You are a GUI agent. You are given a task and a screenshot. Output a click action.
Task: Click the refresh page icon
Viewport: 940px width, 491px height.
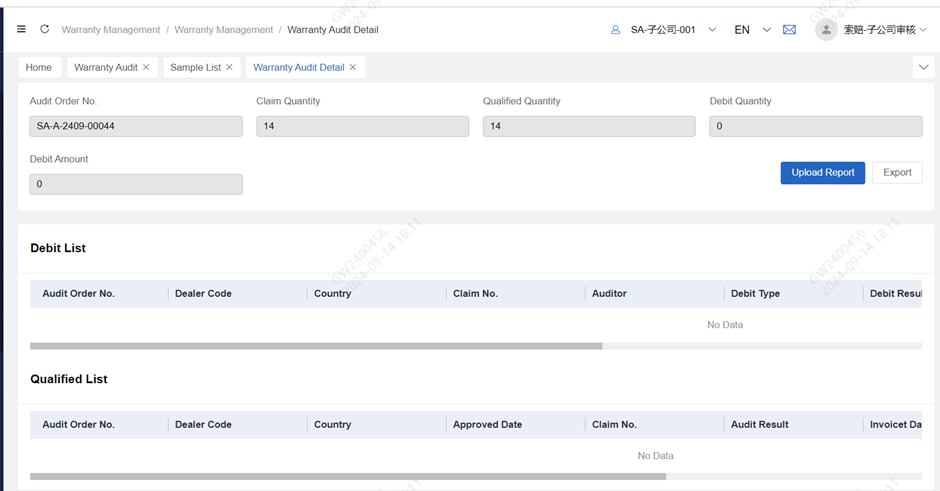(x=44, y=29)
